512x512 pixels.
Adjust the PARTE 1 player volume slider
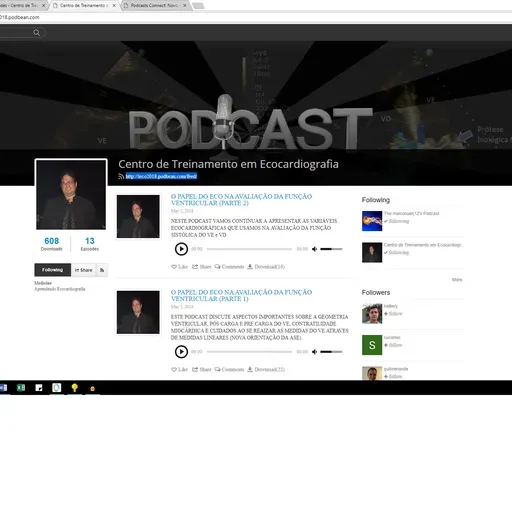click(331, 352)
